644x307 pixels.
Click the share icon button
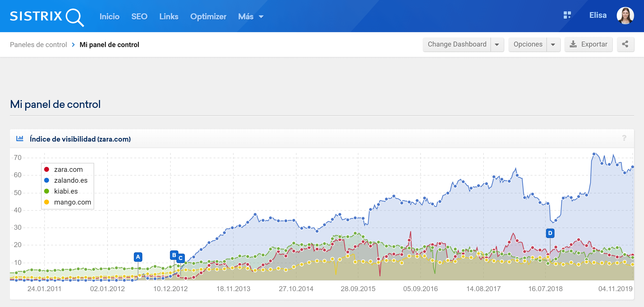coord(625,44)
